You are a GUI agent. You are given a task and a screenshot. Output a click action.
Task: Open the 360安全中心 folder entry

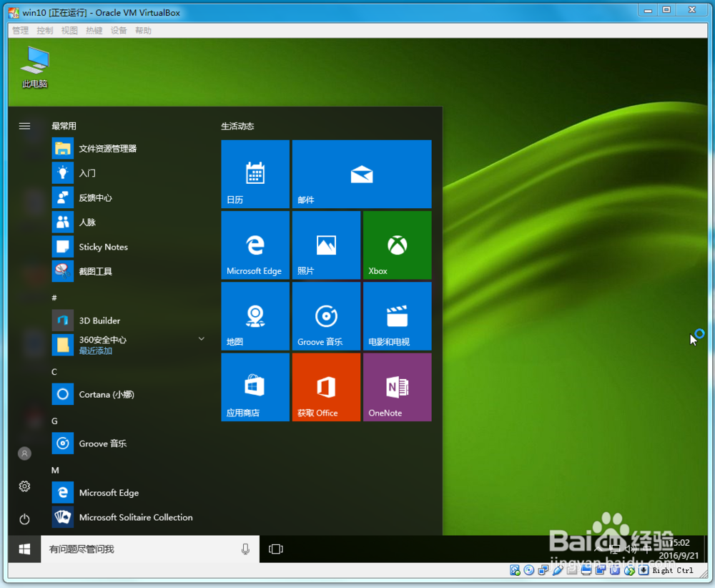pyautogui.click(x=129, y=345)
